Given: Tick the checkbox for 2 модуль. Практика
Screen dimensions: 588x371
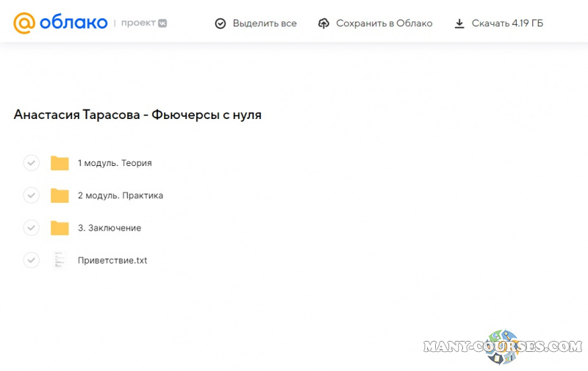Looking at the screenshot, I should 31,195.
